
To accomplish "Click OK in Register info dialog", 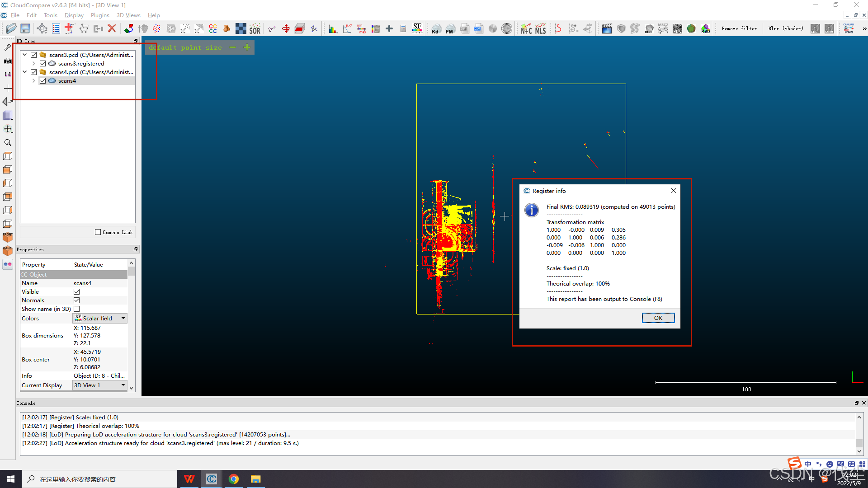I will [x=658, y=318].
